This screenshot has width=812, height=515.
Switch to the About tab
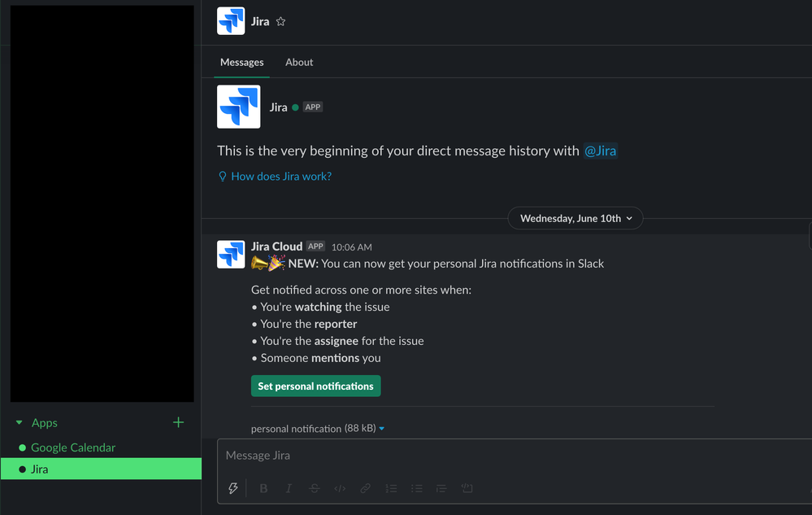click(x=299, y=62)
